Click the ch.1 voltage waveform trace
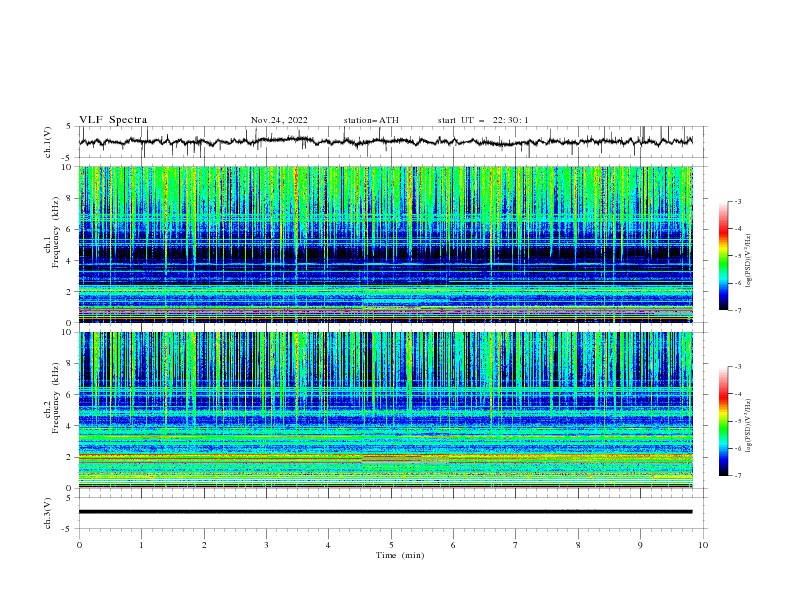 pos(386,142)
